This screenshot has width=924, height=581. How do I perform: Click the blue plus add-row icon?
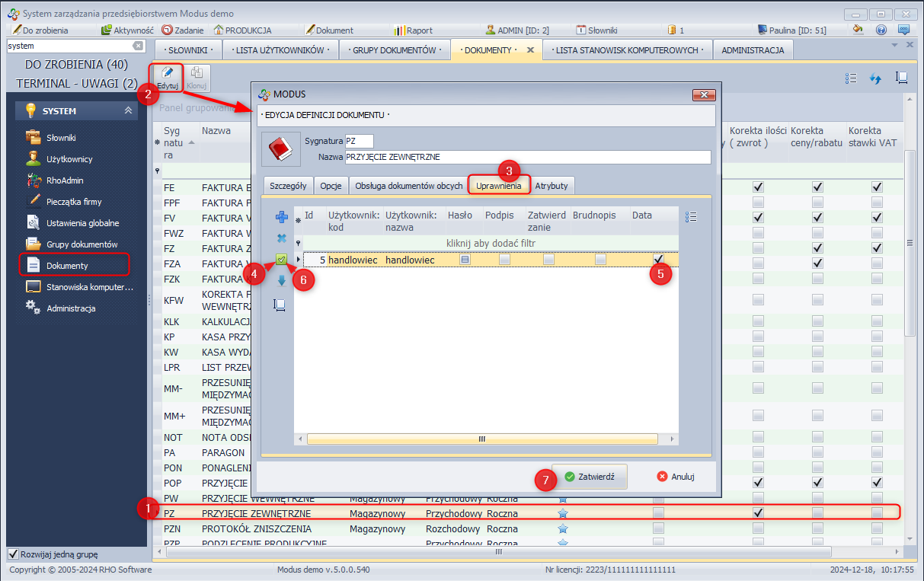click(x=281, y=217)
